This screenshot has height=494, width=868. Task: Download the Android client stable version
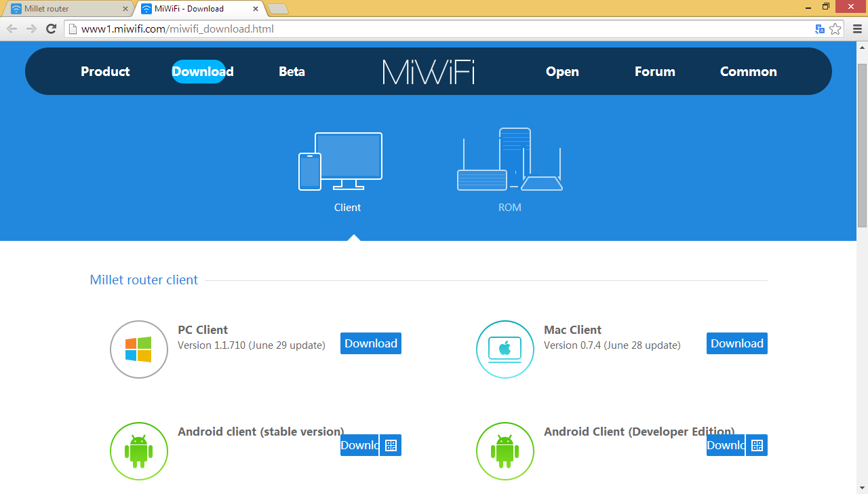(x=359, y=445)
